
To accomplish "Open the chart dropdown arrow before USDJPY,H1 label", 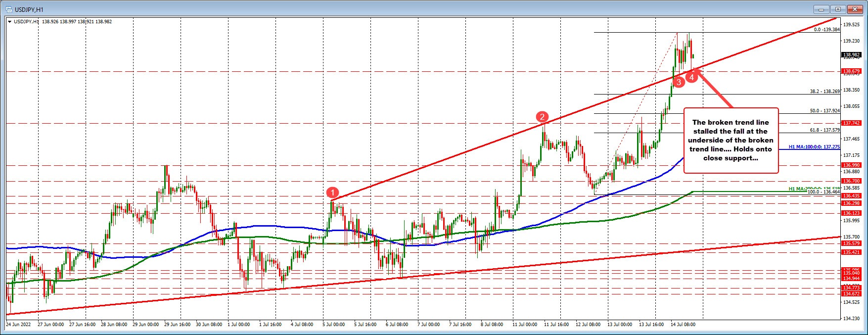I will point(9,22).
